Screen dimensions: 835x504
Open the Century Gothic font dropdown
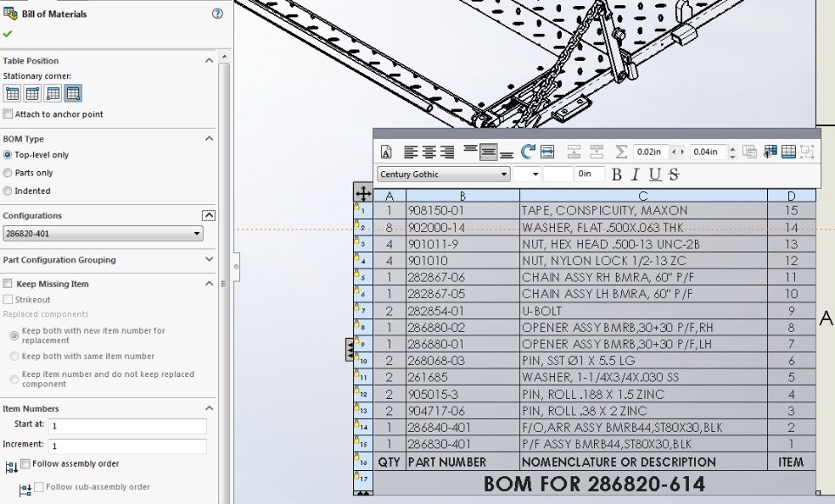(x=443, y=174)
